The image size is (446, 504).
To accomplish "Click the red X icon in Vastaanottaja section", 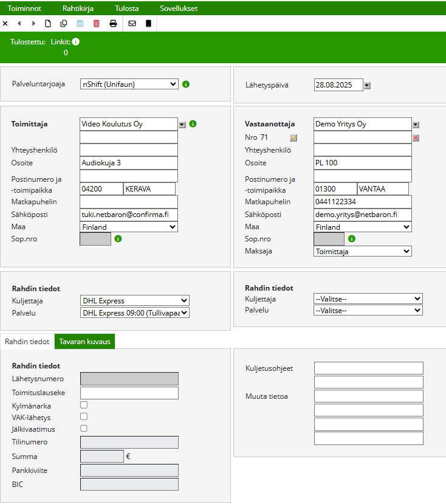I will (416, 138).
